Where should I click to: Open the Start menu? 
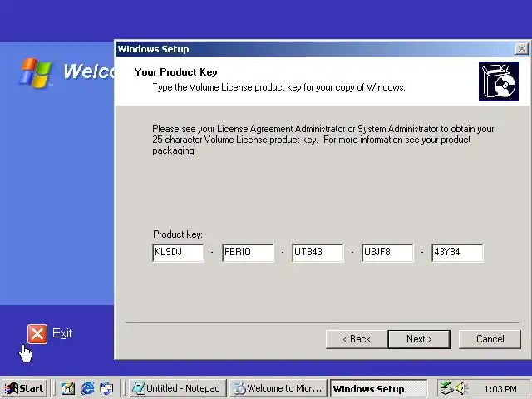coord(24,388)
